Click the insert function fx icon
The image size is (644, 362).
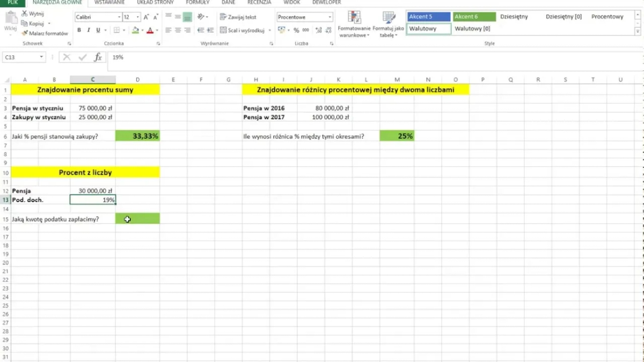click(98, 57)
